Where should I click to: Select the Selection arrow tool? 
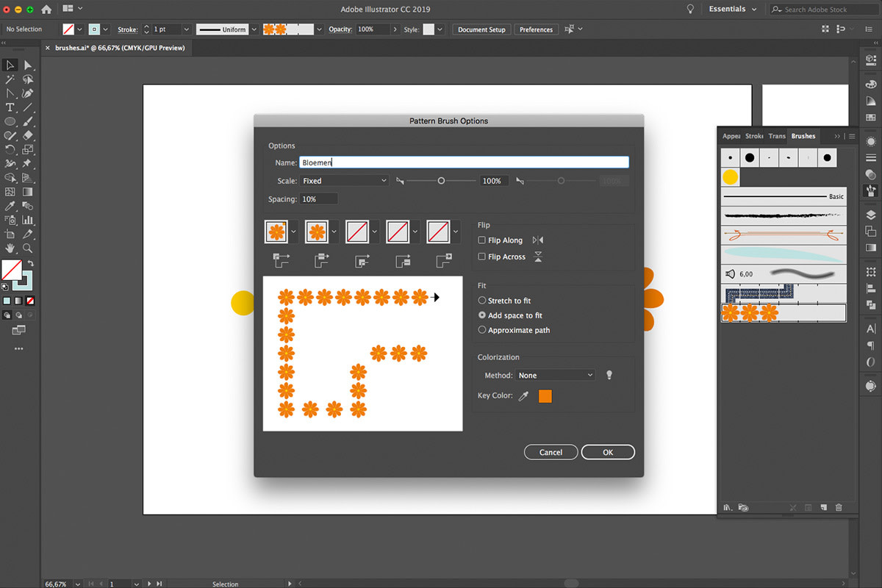[x=10, y=65]
